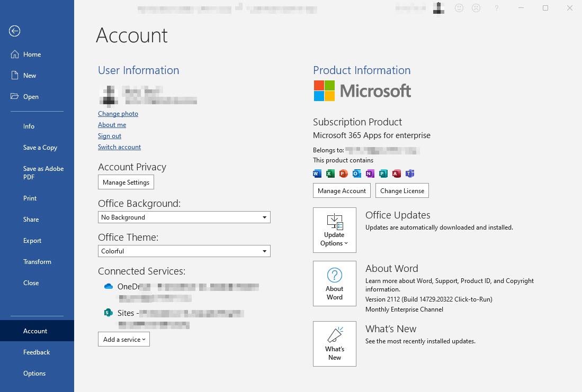This screenshot has height=392, width=582.
Task: Click the back arrow to return to document
Action: point(14,31)
